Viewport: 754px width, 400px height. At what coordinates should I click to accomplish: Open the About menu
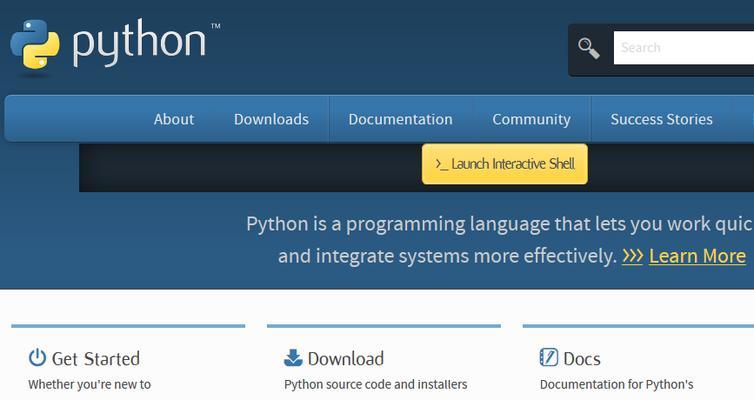[174, 119]
